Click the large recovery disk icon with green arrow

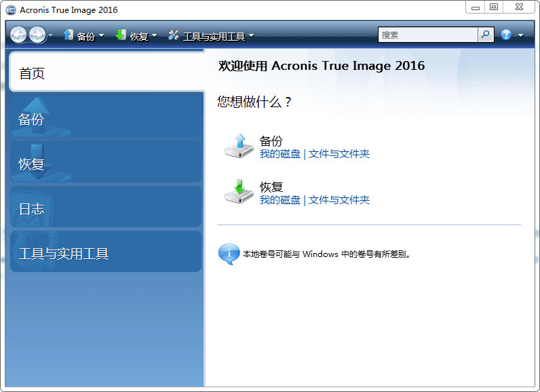pos(238,192)
